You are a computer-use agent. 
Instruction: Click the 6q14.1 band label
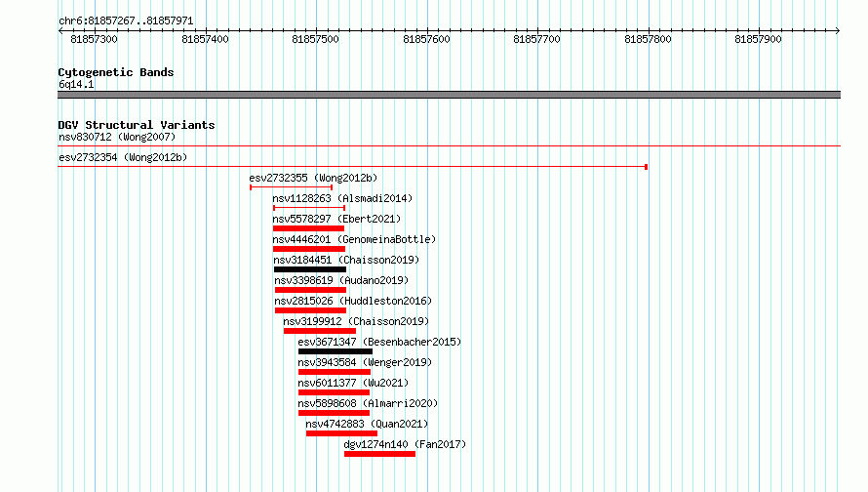pos(76,84)
